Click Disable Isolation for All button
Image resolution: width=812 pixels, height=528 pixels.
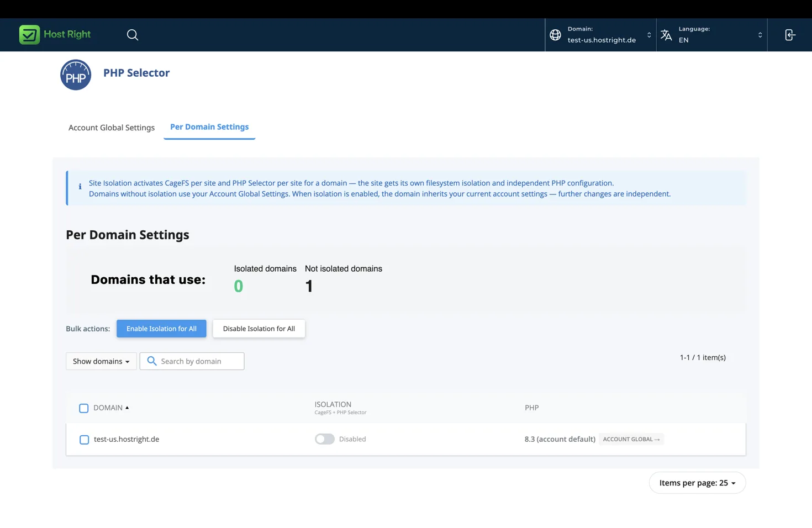pyautogui.click(x=259, y=329)
